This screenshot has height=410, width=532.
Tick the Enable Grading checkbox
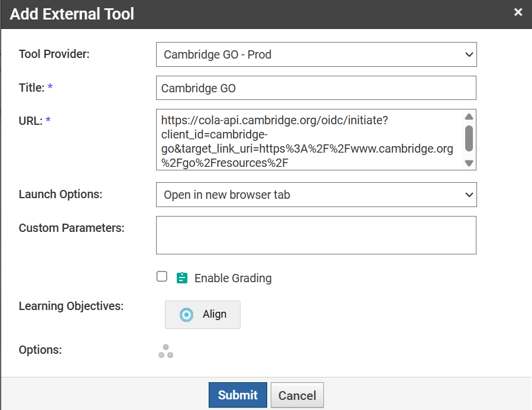click(x=162, y=276)
